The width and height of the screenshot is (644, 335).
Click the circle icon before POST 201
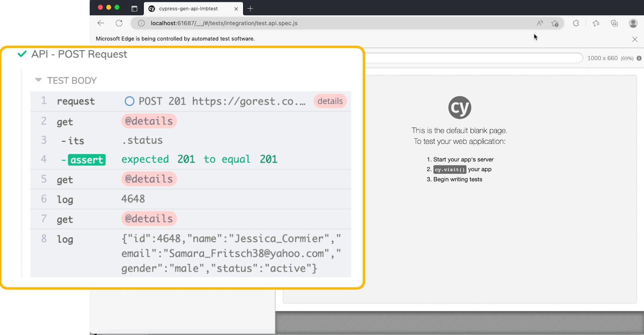coord(129,101)
